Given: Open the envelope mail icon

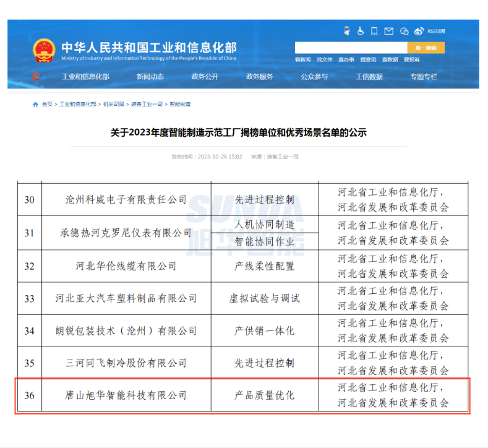Looking at the screenshot, I should click(388, 31).
